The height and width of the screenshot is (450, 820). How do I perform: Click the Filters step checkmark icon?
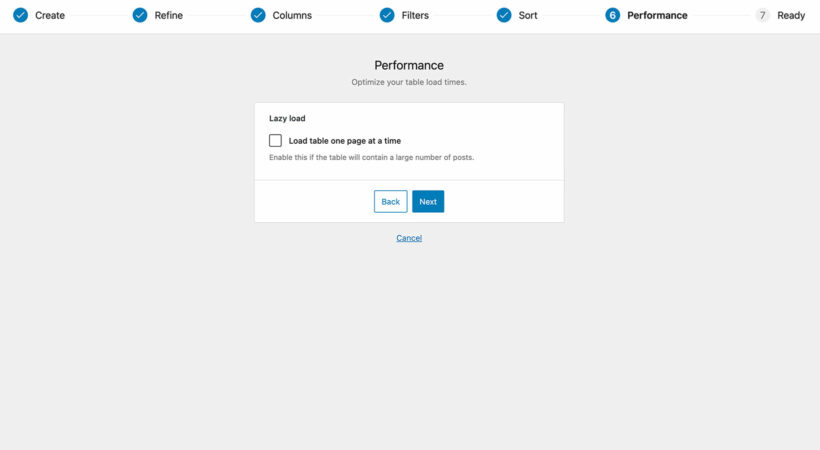click(x=387, y=15)
